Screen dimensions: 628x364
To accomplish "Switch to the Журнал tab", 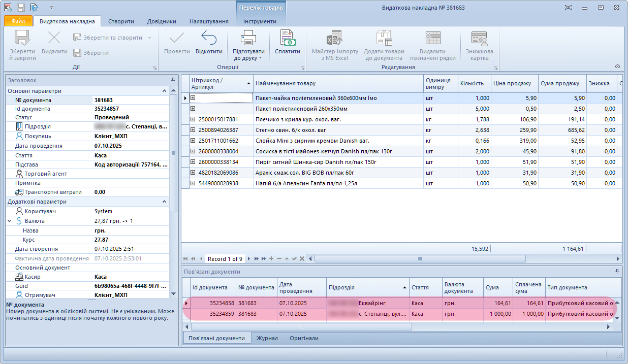I will [267, 338].
